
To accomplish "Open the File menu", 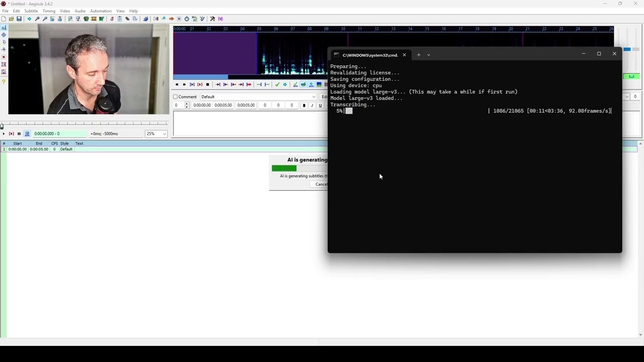I will point(5,11).
